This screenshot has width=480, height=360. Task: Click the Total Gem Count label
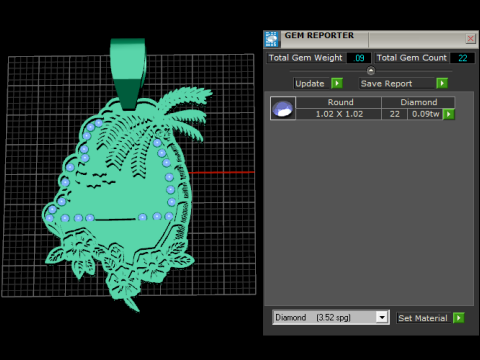click(411, 58)
